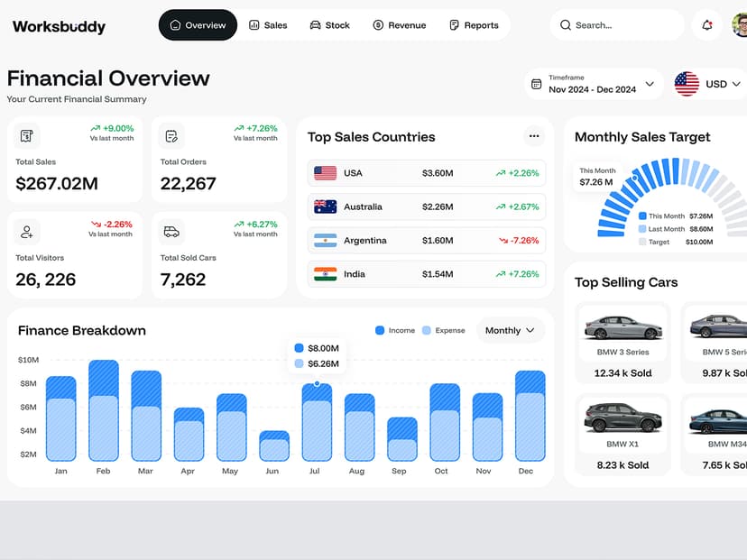This screenshot has height=560, width=747.
Task: Toggle Target legend in sales target
Action: 676,242
